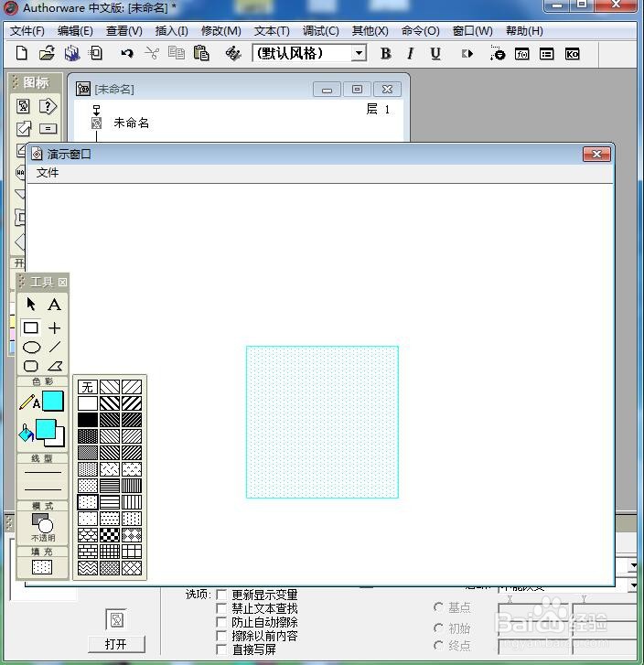Click the 填充 fill pattern button
Screen dimensions: 644x665
[42, 567]
